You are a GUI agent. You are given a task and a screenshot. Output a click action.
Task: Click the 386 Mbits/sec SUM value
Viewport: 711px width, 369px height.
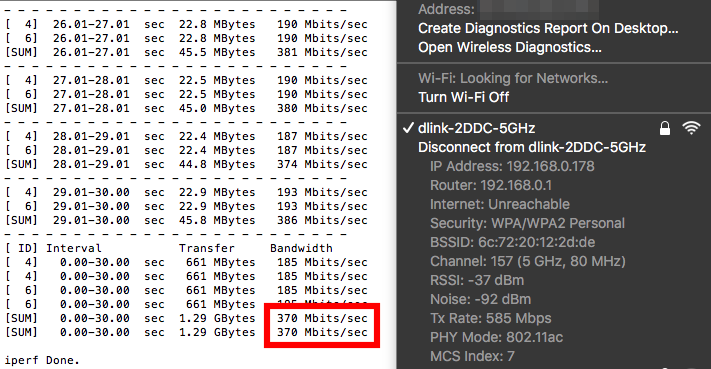click(322, 220)
